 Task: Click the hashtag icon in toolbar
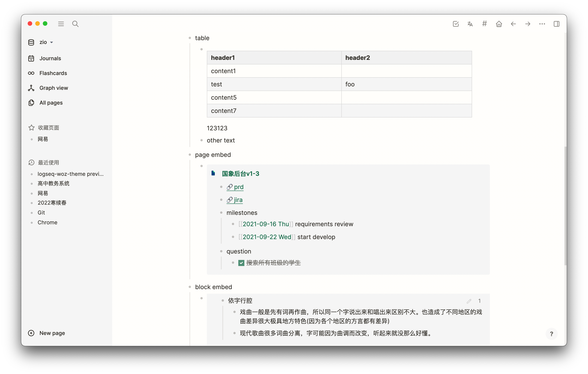click(x=484, y=24)
